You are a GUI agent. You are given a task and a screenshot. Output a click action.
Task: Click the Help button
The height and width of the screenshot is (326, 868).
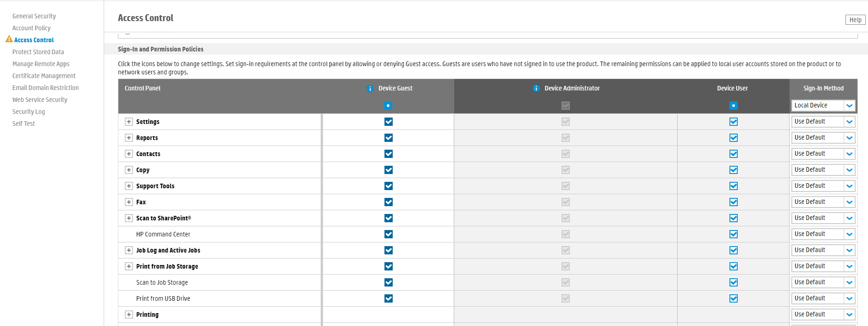pyautogui.click(x=855, y=20)
